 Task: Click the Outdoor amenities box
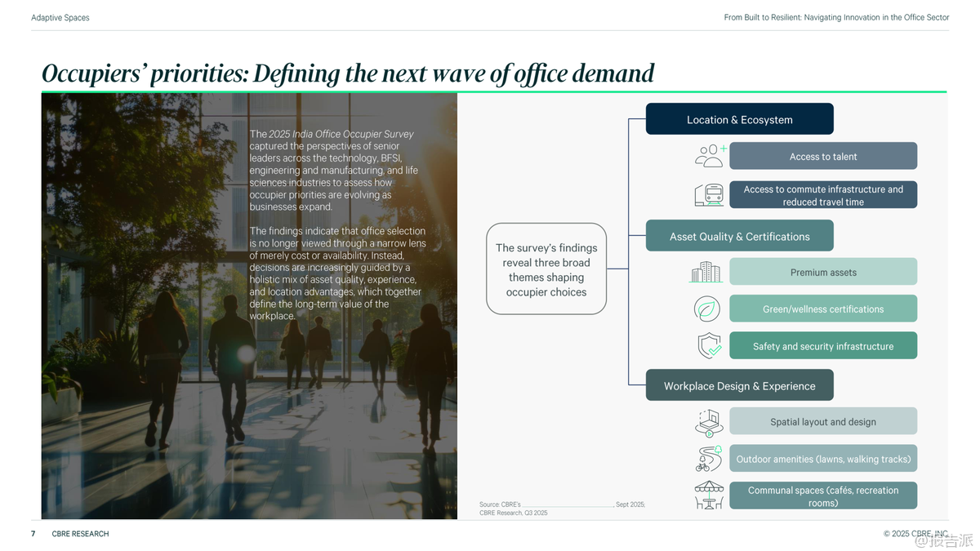point(822,459)
